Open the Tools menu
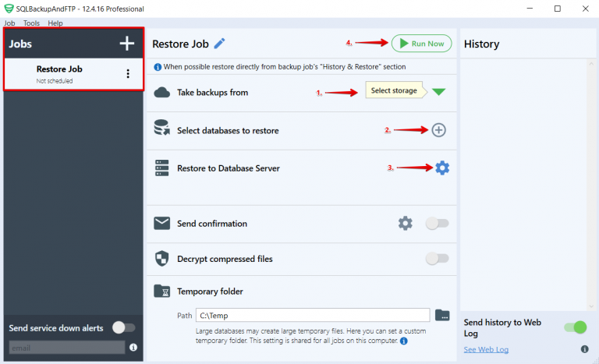599x364 pixels. [x=31, y=23]
